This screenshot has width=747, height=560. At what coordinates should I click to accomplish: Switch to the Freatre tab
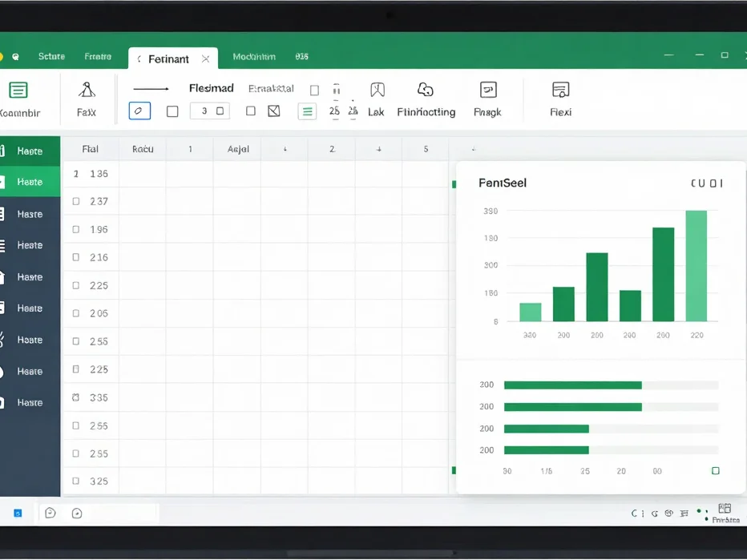pos(98,56)
